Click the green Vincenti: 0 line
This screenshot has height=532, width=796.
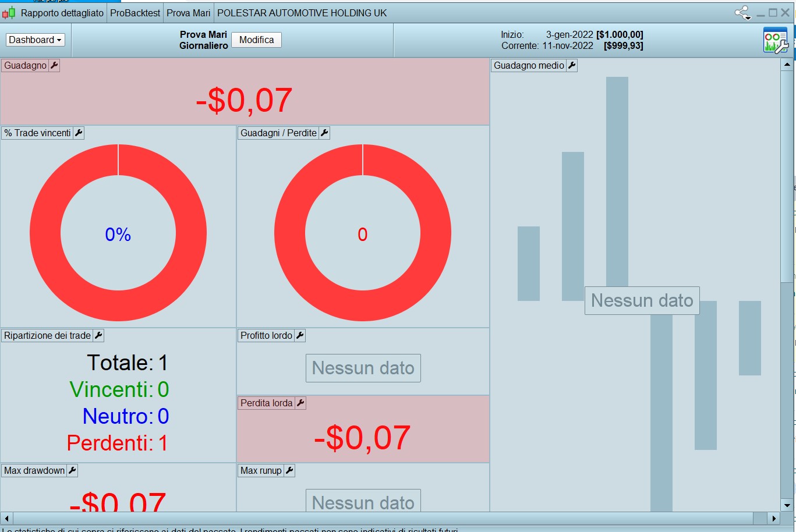[119, 389]
